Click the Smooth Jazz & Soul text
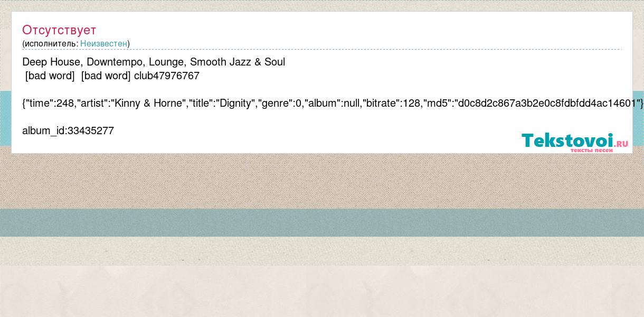The image size is (644, 317). [238, 62]
